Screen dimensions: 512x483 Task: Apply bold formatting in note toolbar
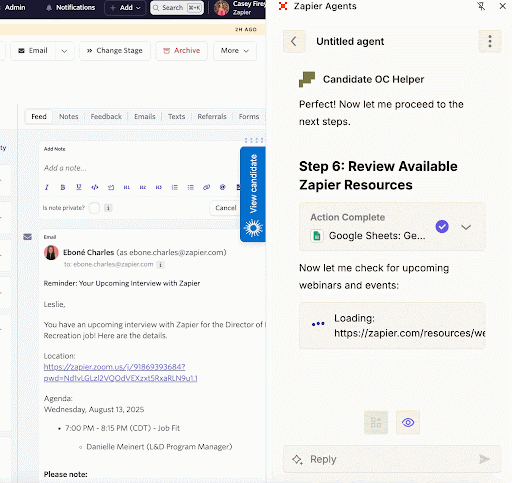(x=63, y=187)
